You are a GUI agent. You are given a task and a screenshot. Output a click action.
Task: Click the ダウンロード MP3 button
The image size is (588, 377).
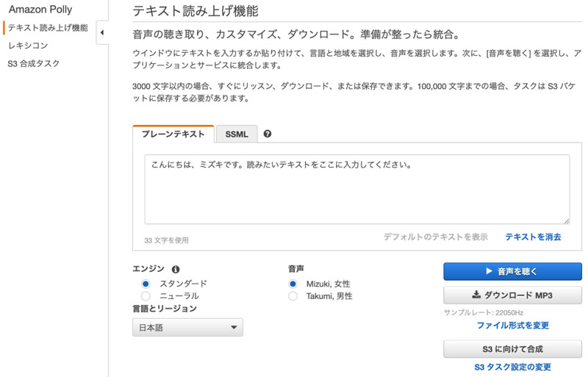[x=512, y=295]
